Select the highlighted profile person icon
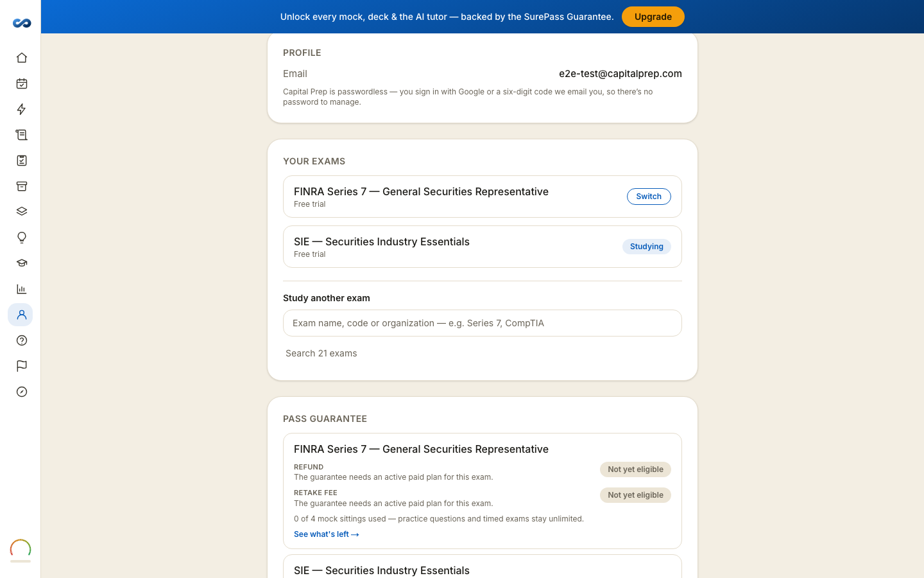The image size is (924, 578). click(x=21, y=315)
